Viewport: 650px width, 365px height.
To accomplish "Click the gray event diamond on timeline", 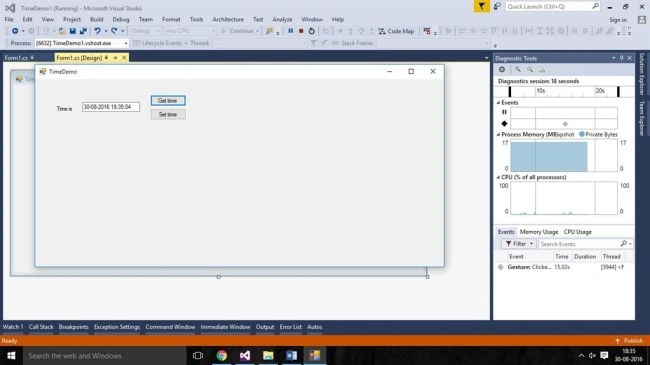I will (565, 124).
